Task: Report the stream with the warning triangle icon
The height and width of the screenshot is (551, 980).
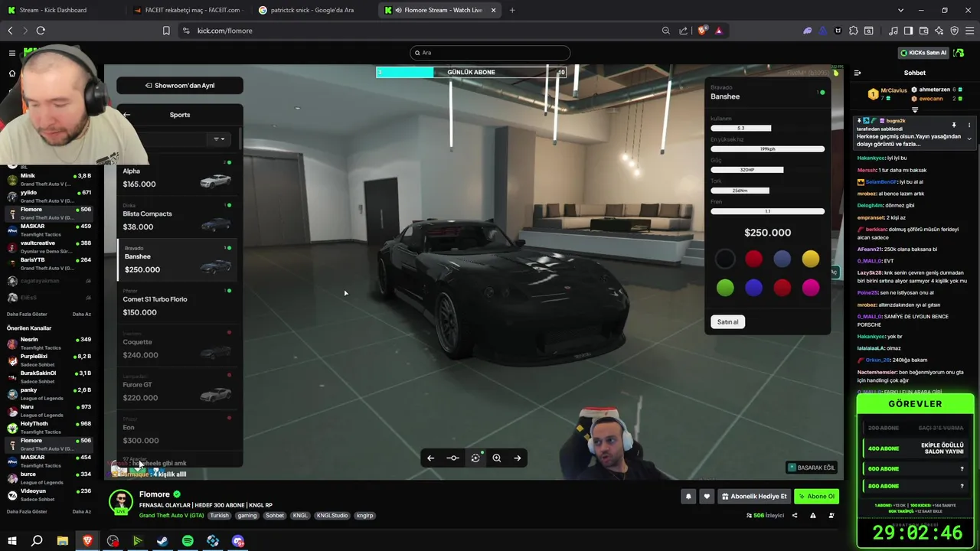Action: (812, 515)
